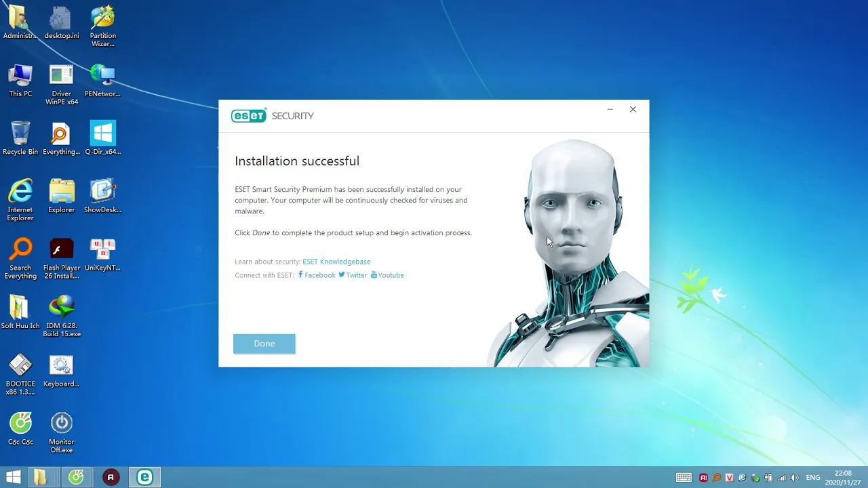Open ESET's Twitter link
Viewport: 868px width, 488px height.
click(x=353, y=275)
